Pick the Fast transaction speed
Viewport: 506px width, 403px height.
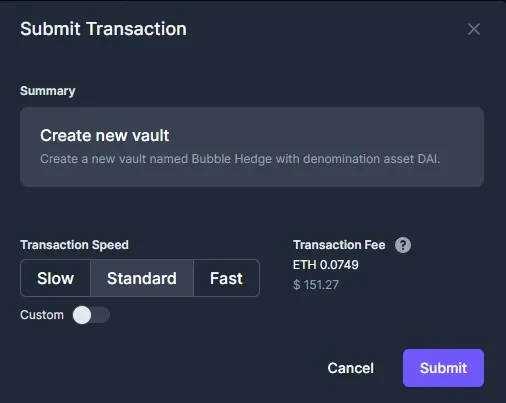pos(226,278)
